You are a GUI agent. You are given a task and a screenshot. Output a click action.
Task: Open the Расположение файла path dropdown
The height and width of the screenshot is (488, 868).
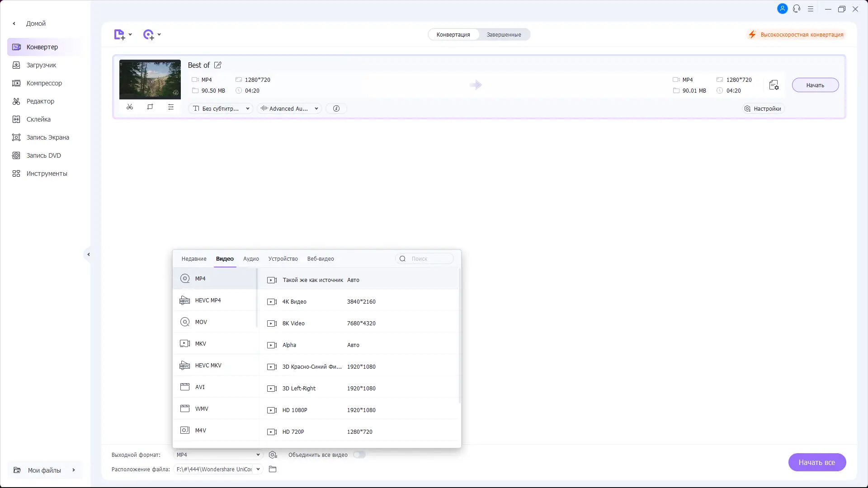point(258,469)
